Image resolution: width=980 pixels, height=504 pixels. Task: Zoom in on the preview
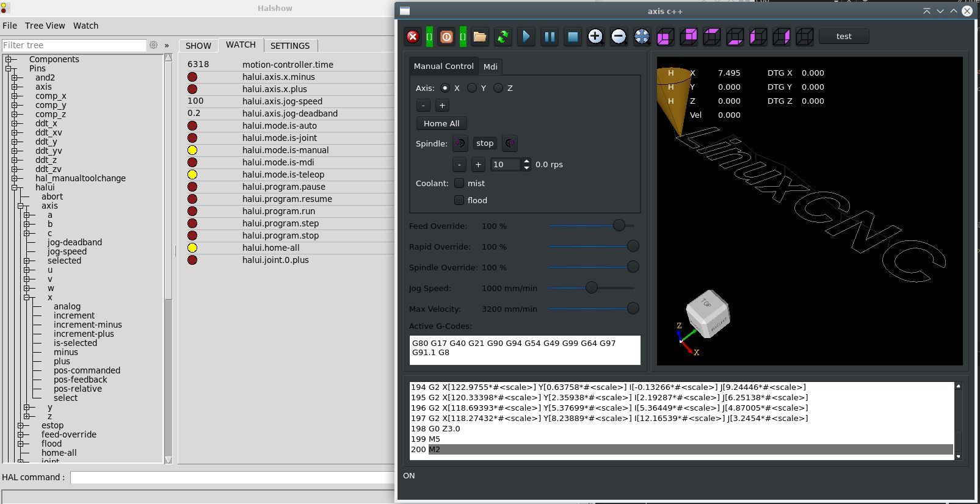click(596, 37)
